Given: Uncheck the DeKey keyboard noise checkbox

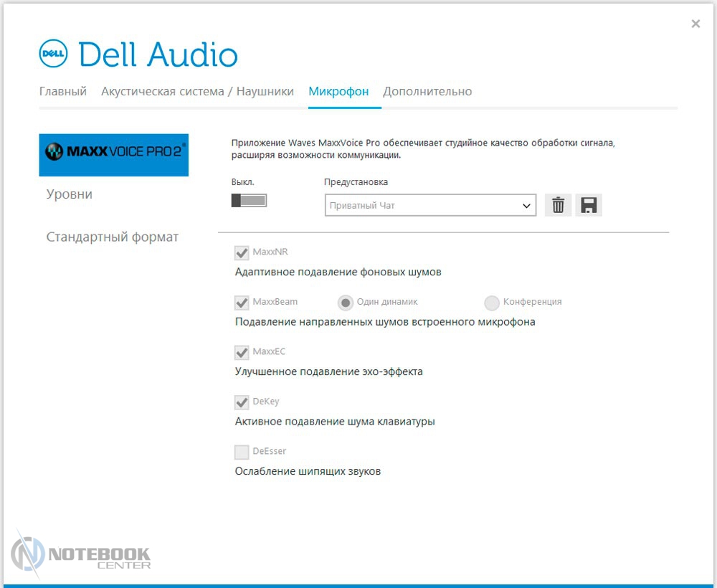Looking at the screenshot, I should click(x=242, y=402).
